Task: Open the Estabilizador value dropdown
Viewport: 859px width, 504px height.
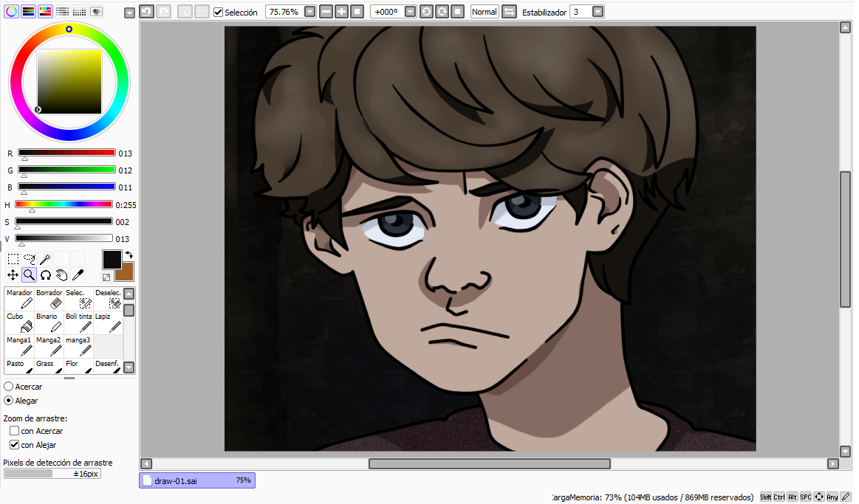Action: 598,12
